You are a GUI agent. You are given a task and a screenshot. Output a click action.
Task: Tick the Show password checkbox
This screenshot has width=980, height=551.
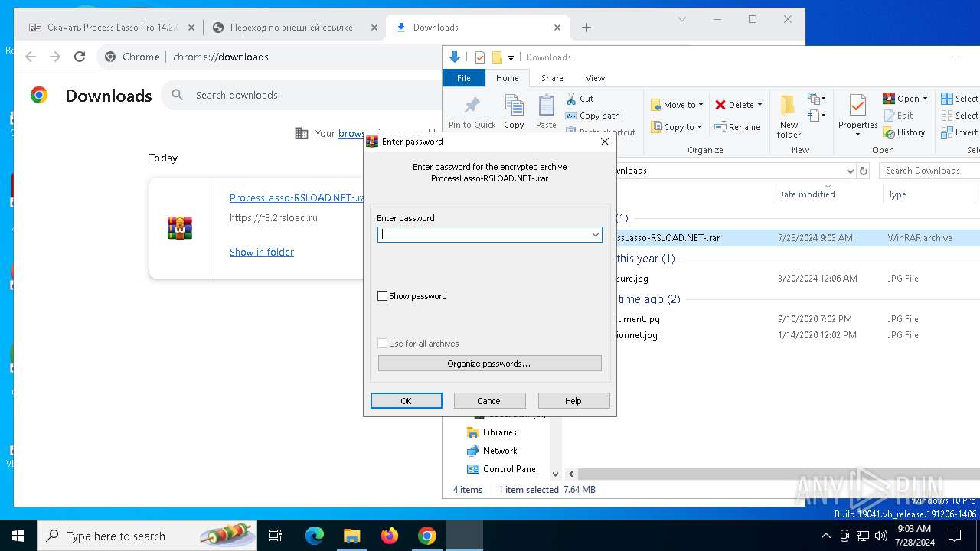click(383, 296)
